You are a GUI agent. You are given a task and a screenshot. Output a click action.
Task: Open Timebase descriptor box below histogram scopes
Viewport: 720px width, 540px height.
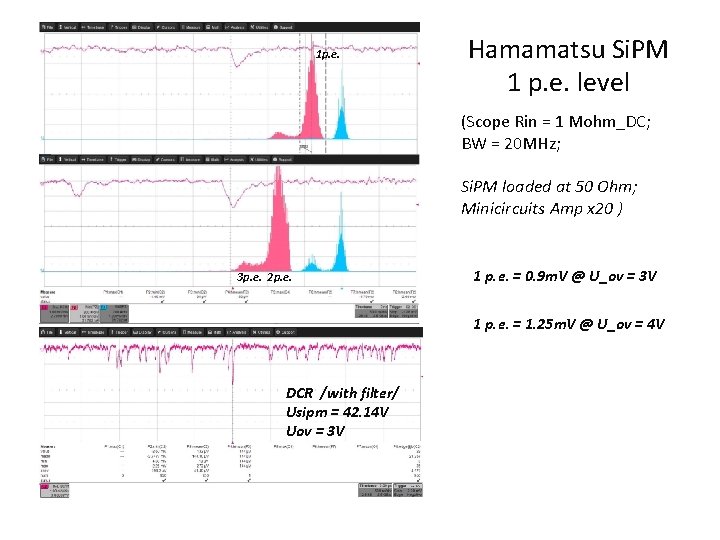pos(371,311)
